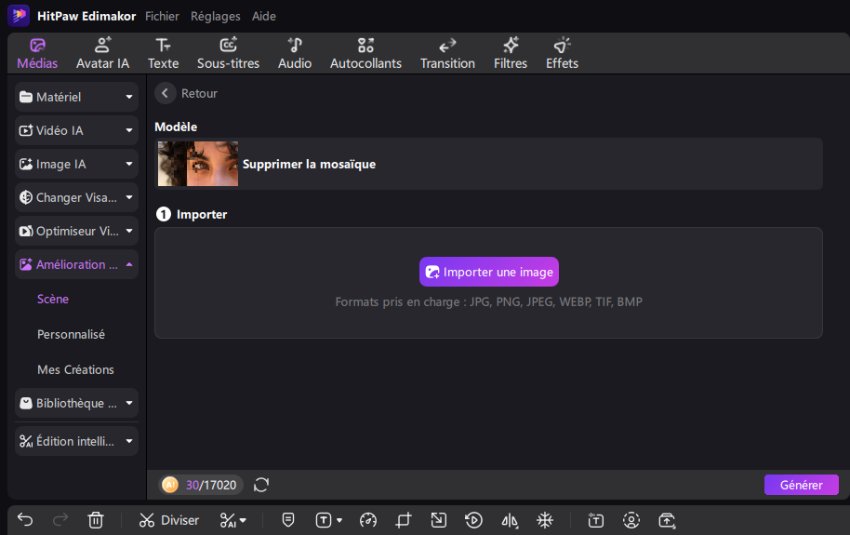Open the Autocollants stickers tab
This screenshot has width=850, height=535.
point(366,54)
